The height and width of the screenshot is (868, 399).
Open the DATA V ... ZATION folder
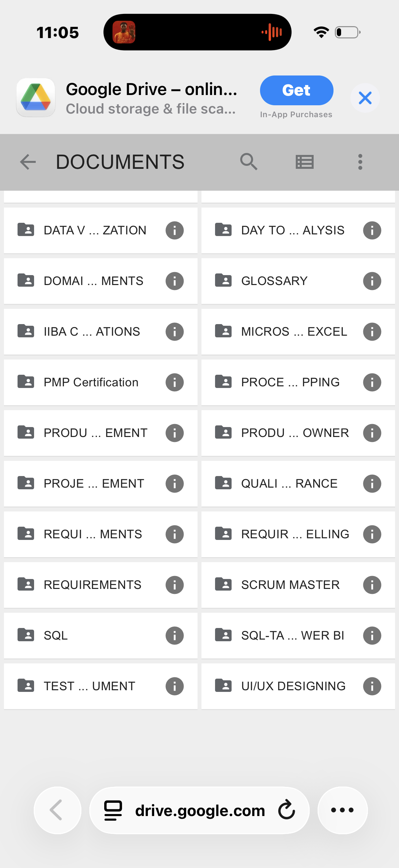[x=95, y=230]
